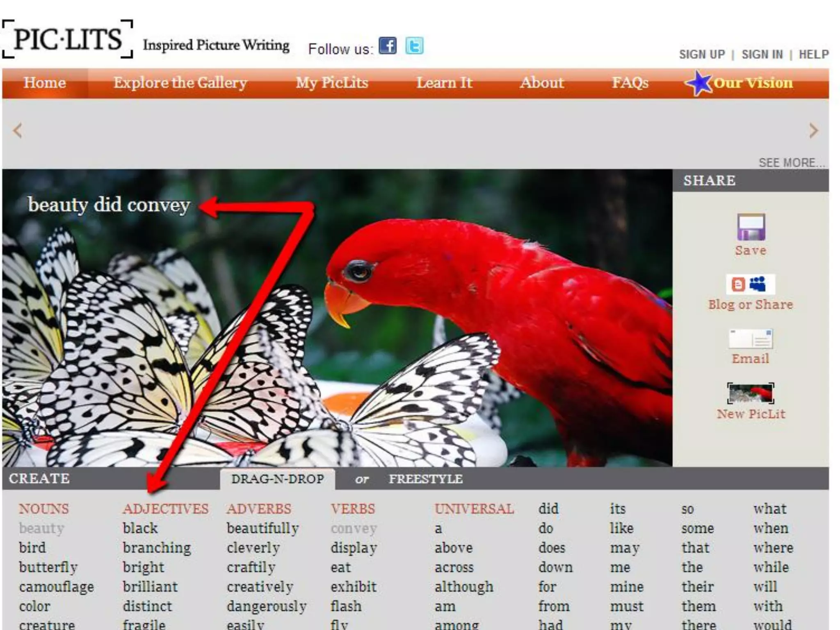Advance gallery with right arrow chevron
The image size is (840, 630).
coord(813,131)
